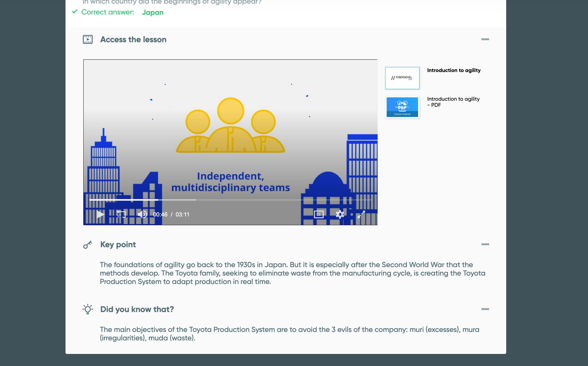Open the video settings gear

click(x=340, y=214)
